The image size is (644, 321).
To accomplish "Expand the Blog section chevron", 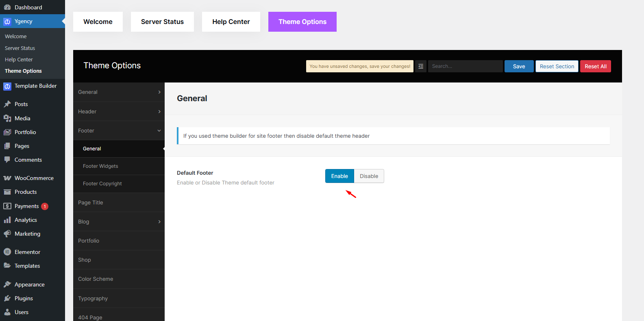I will [159, 221].
